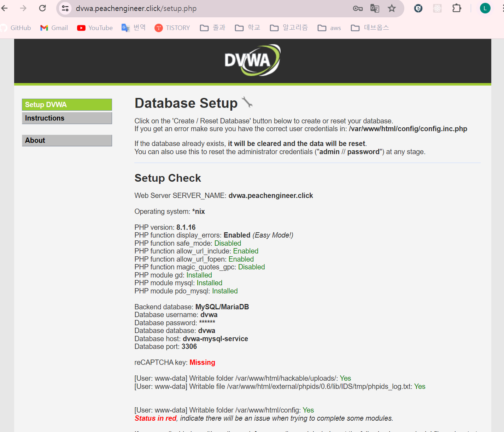Screen dimensions: 504x432
Task: Click database username value 'dvwa'
Action: tap(209, 315)
